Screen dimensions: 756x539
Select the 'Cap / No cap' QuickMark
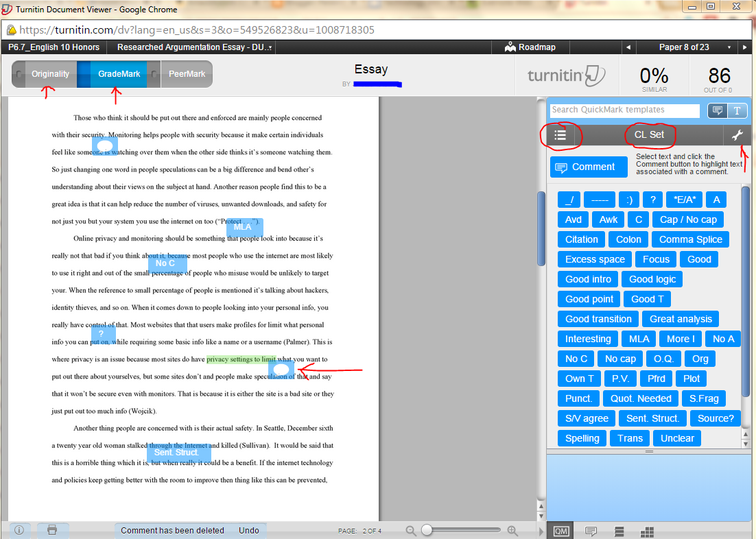pyautogui.click(x=688, y=220)
